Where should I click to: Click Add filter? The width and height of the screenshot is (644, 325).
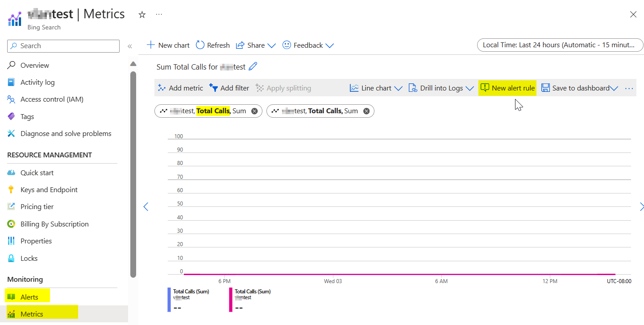tap(229, 88)
